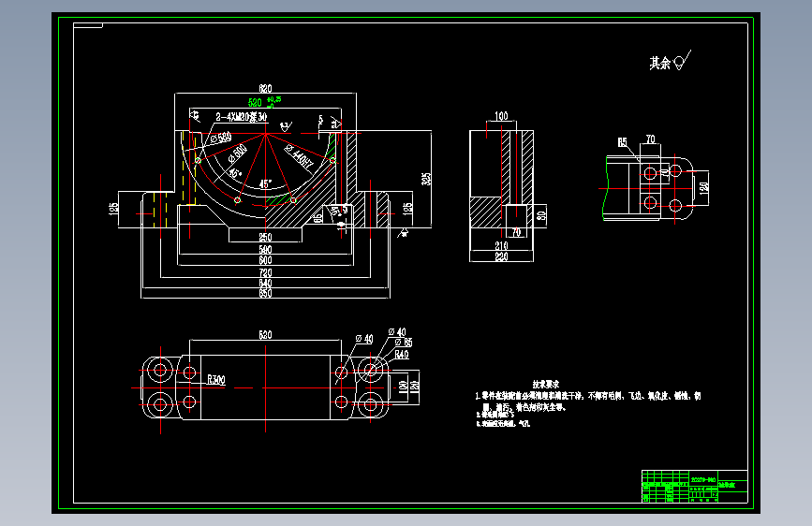Viewport: 812px width, 526px height.
Task: Click the Ø580 diameter label
Action: [x=221, y=138]
